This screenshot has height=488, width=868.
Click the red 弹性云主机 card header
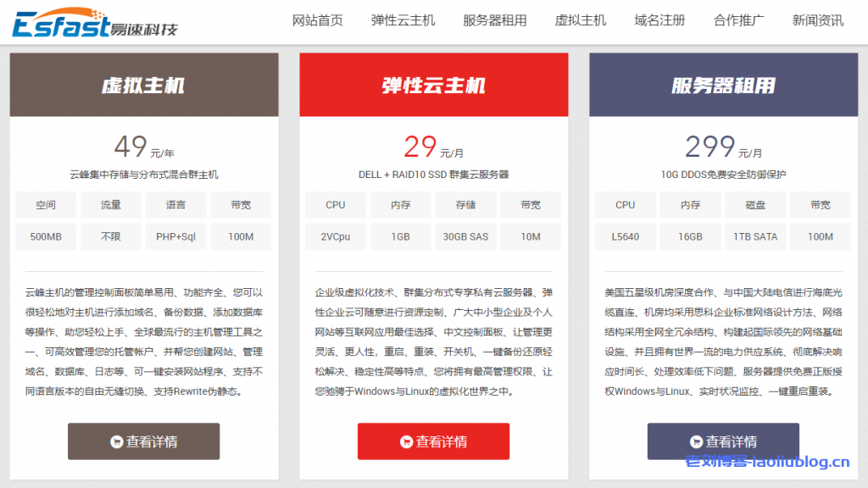433,85
